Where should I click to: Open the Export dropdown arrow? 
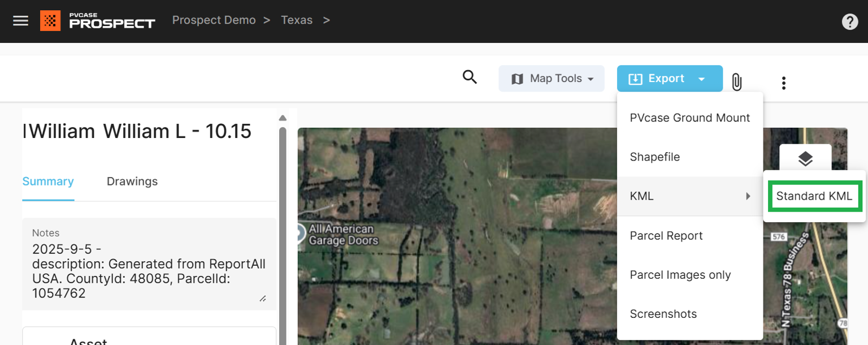tap(702, 79)
